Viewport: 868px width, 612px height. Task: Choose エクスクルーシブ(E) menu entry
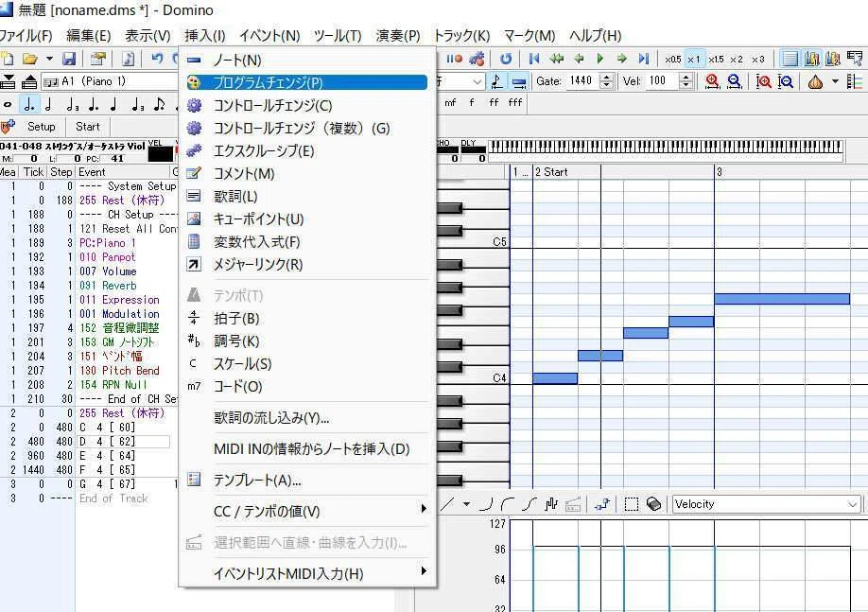point(305,150)
